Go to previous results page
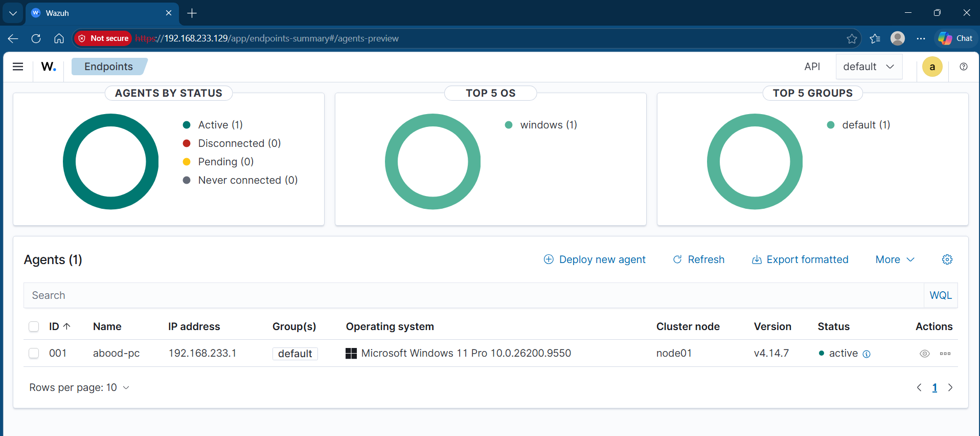This screenshot has width=980, height=436. 919,387
